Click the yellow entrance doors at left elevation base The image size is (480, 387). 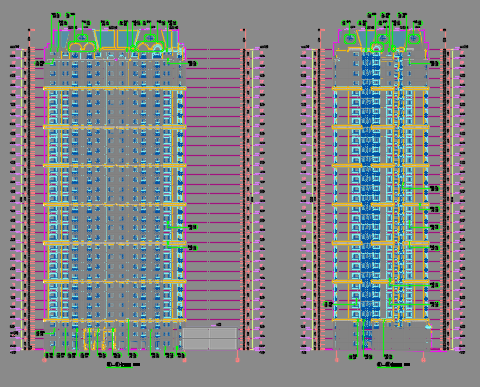(x=99, y=339)
